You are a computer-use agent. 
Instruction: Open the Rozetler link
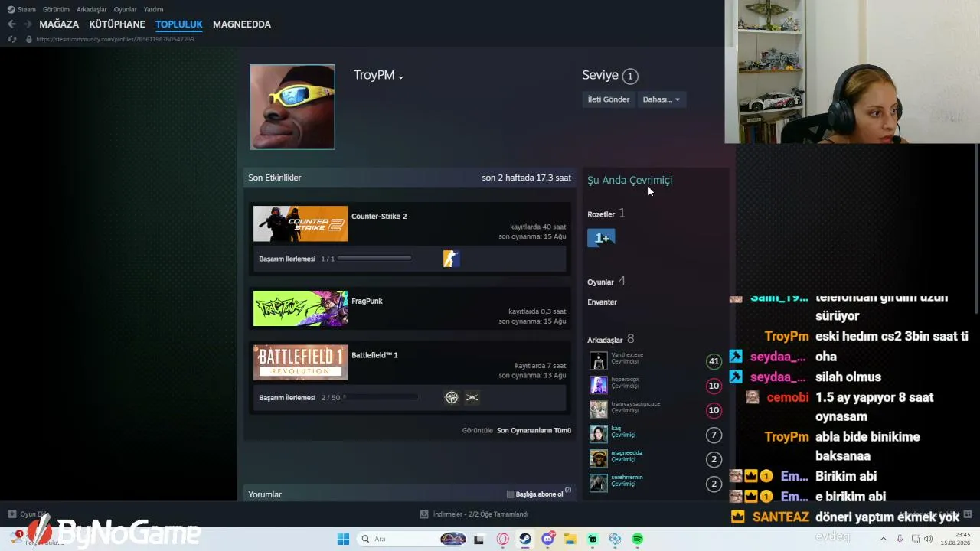click(x=601, y=214)
